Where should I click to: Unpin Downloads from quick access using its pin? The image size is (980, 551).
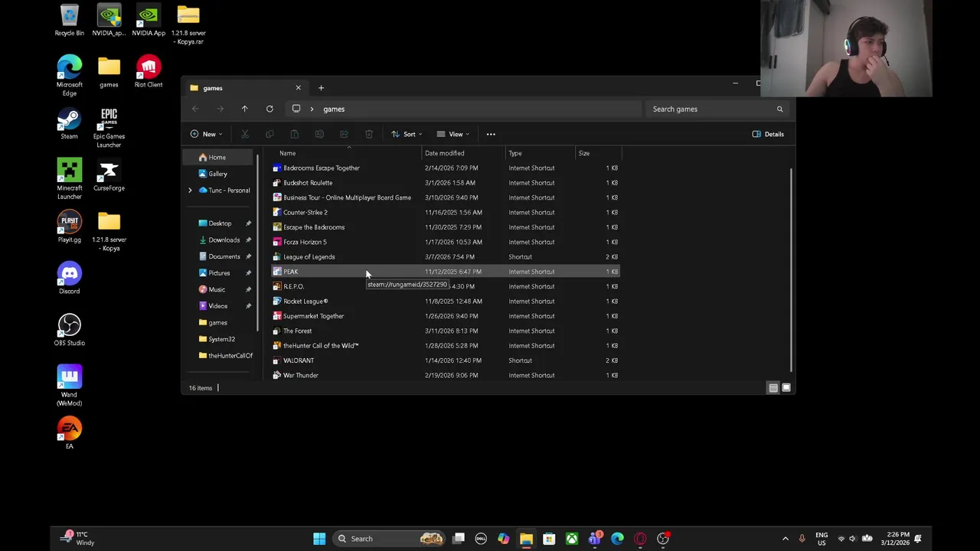248,240
